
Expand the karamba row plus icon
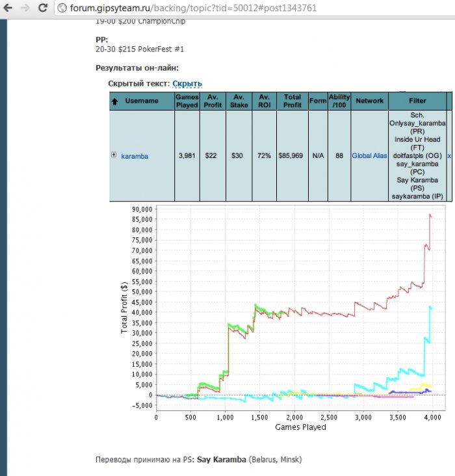pyautogui.click(x=114, y=155)
